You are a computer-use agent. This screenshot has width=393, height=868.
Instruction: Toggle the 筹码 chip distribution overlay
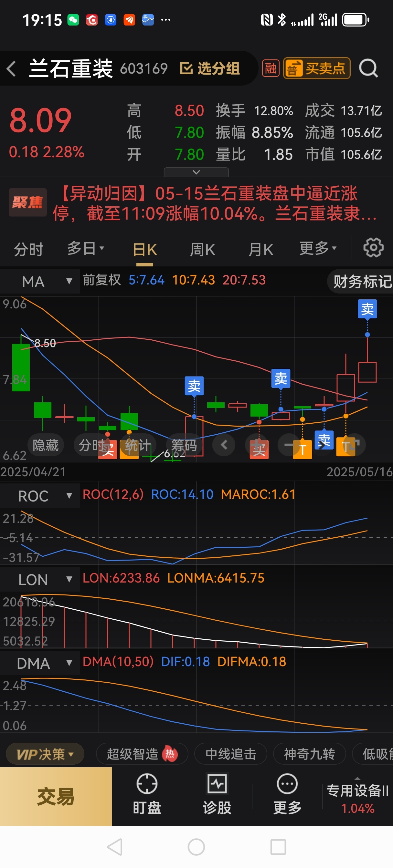pos(184,445)
